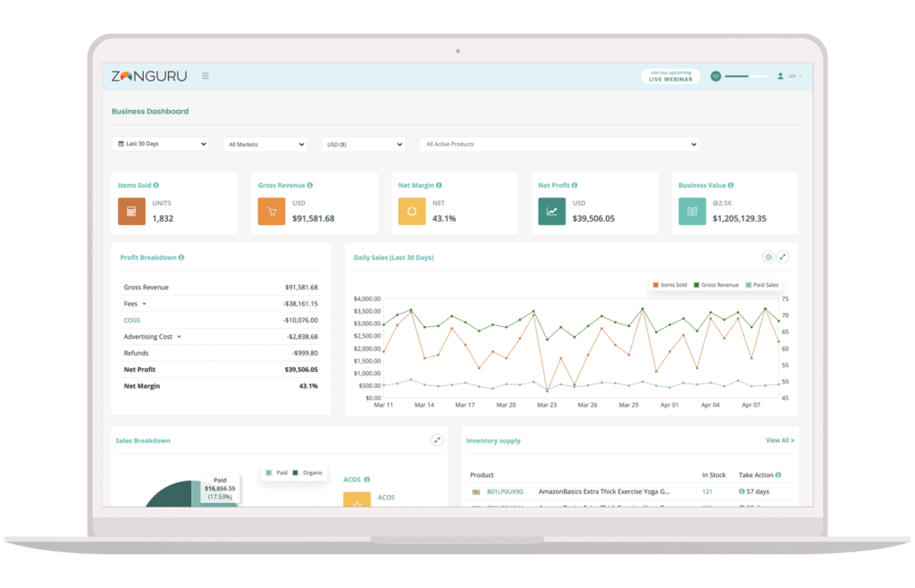The image size is (915, 588).
Task: Open the COGS link
Action: coord(132,320)
